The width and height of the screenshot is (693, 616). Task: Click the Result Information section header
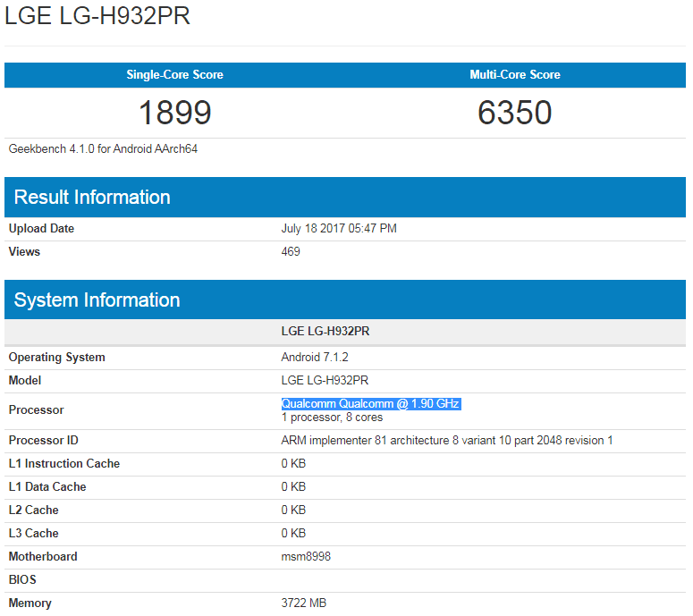pyautogui.click(x=92, y=198)
